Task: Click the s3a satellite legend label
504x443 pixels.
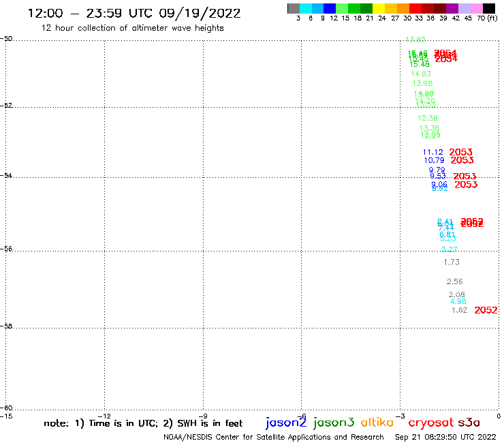Action: click(x=469, y=423)
